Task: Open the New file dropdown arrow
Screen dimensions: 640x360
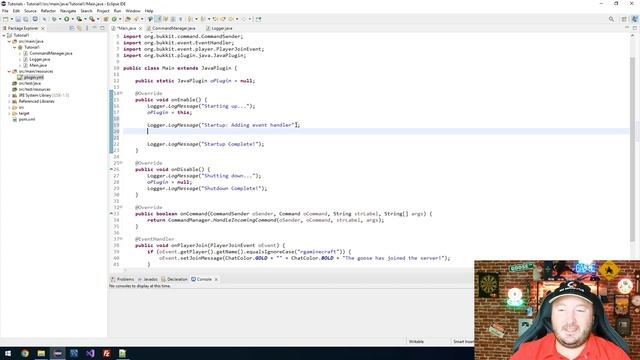Action: coord(11,19)
